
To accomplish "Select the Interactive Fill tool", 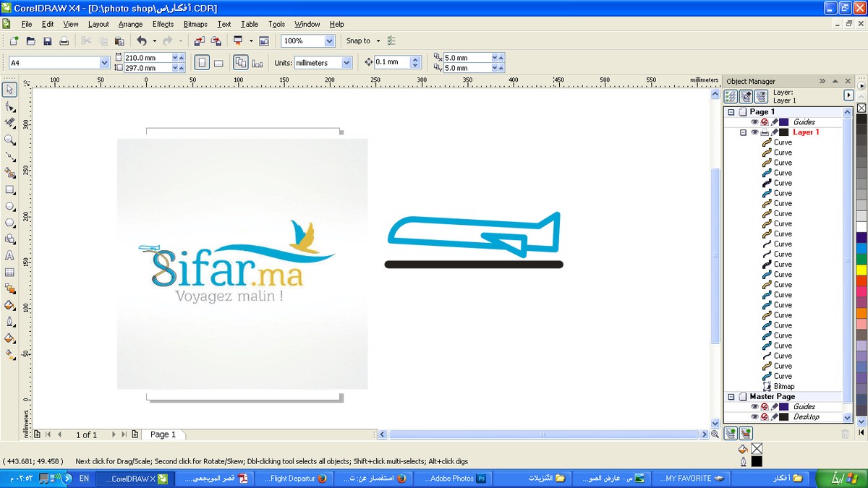I will click(x=10, y=355).
